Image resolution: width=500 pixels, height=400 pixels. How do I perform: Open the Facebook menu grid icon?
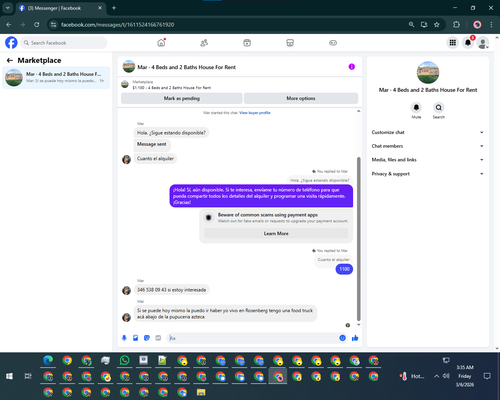click(453, 43)
